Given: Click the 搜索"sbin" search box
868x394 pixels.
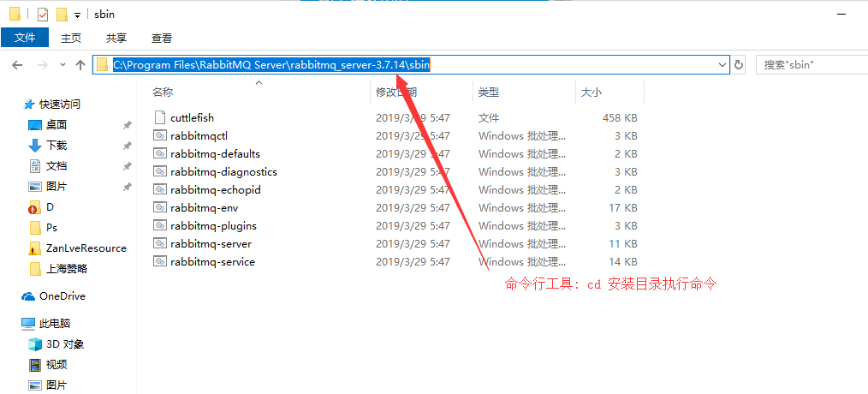Looking at the screenshot, I should tap(812, 65).
